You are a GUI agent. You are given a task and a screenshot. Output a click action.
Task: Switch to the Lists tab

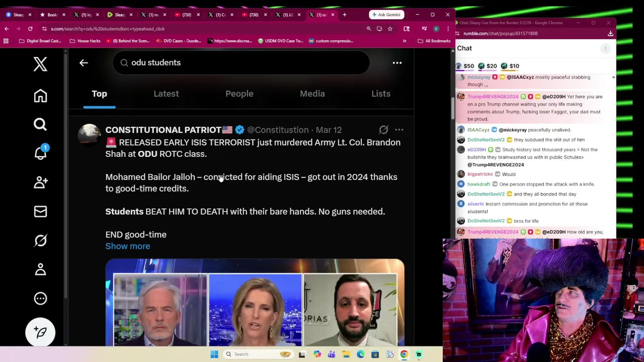click(x=381, y=94)
